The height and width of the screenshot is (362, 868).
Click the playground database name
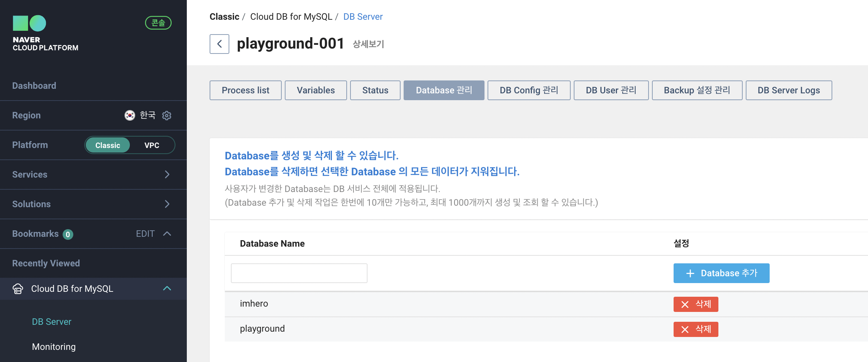pyautogui.click(x=262, y=329)
